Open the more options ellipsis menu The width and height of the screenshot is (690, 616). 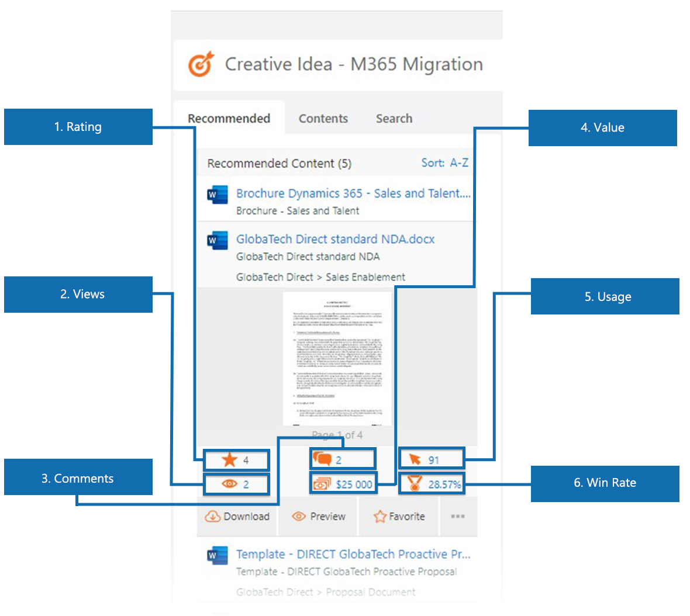(x=458, y=517)
